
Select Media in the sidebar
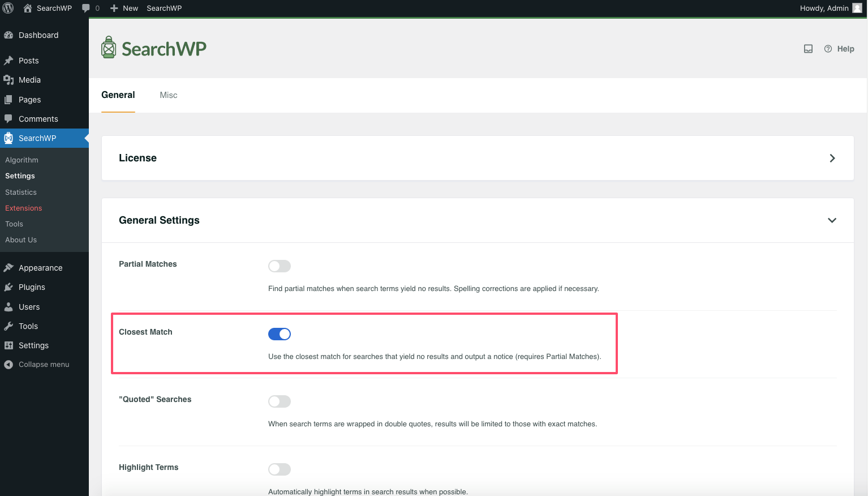[x=28, y=80]
